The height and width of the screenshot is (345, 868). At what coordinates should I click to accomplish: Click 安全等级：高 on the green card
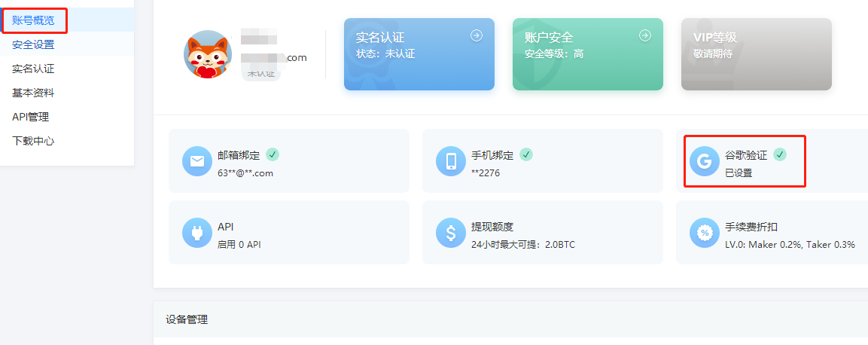pyautogui.click(x=553, y=54)
